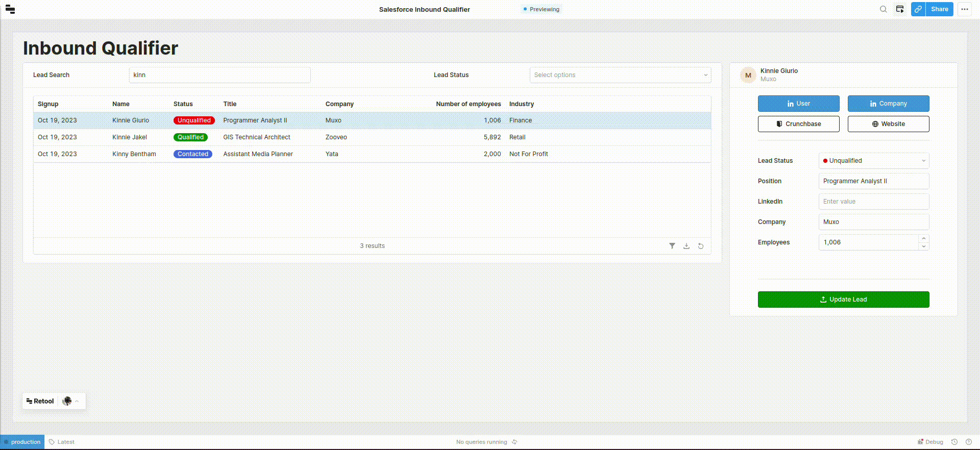Click the empty LinkedIn input field
The image size is (980, 450).
click(874, 202)
